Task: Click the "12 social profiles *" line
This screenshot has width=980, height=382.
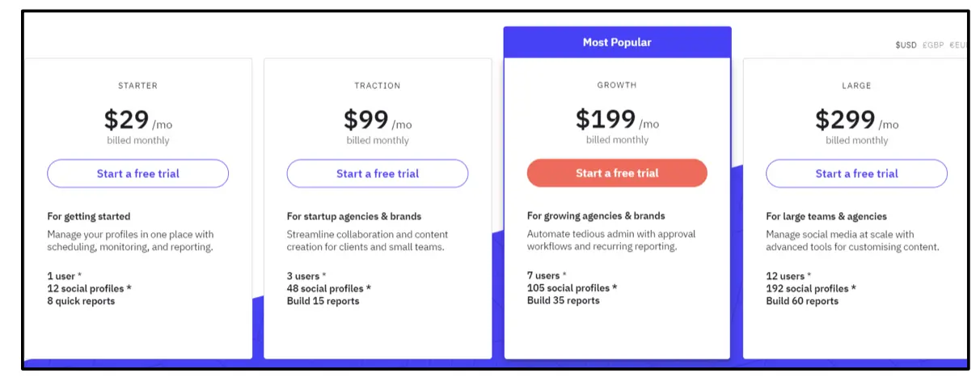Action: pos(87,289)
